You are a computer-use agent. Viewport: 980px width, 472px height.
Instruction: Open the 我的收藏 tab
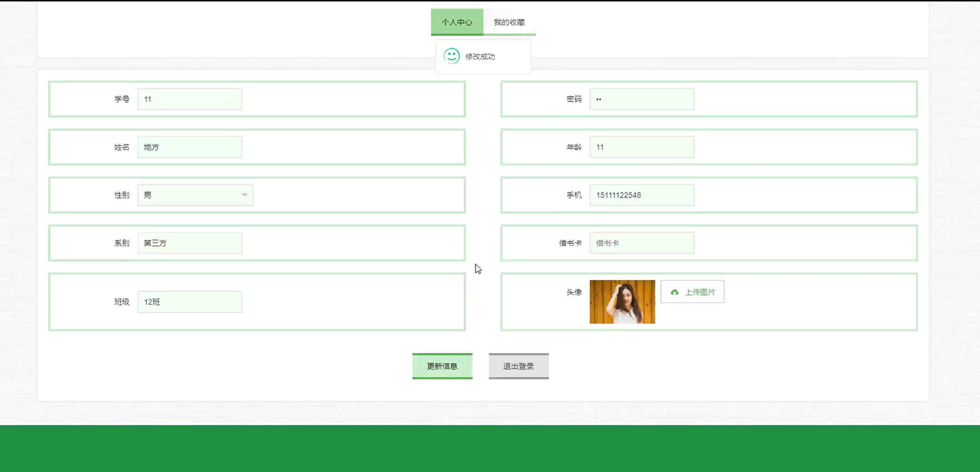[509, 22]
